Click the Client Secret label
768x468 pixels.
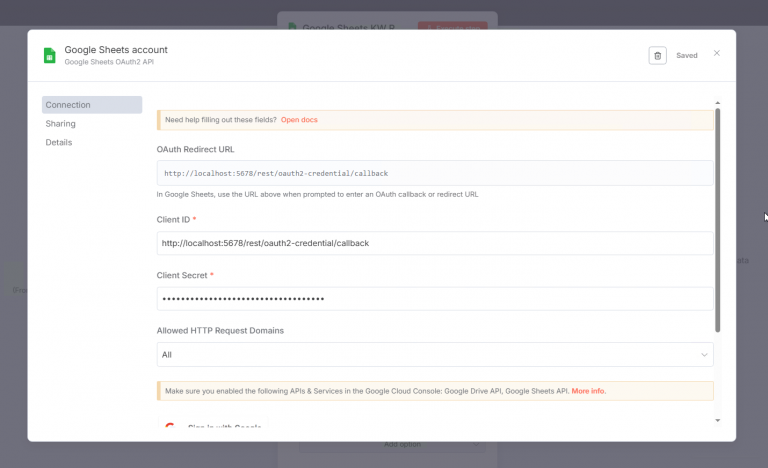(x=182, y=275)
